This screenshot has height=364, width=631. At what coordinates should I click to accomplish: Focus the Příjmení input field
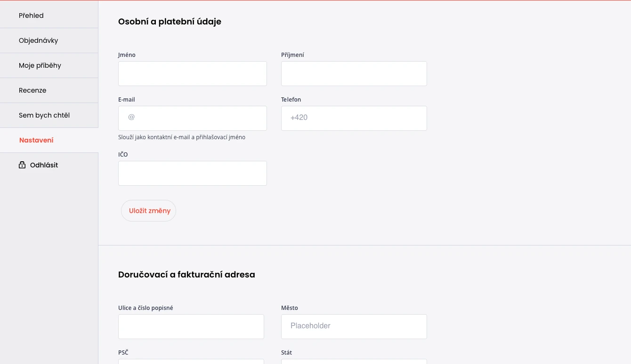pyautogui.click(x=354, y=73)
